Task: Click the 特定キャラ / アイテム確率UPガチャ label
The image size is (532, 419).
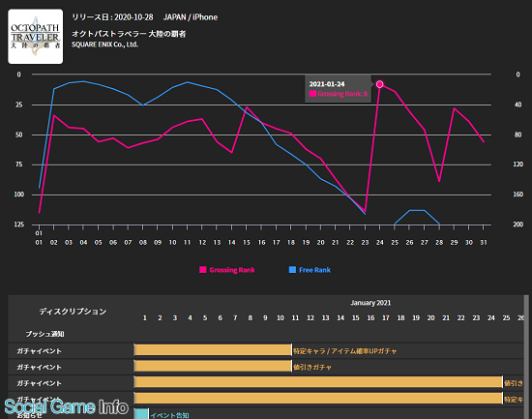Action: pyautogui.click(x=344, y=351)
